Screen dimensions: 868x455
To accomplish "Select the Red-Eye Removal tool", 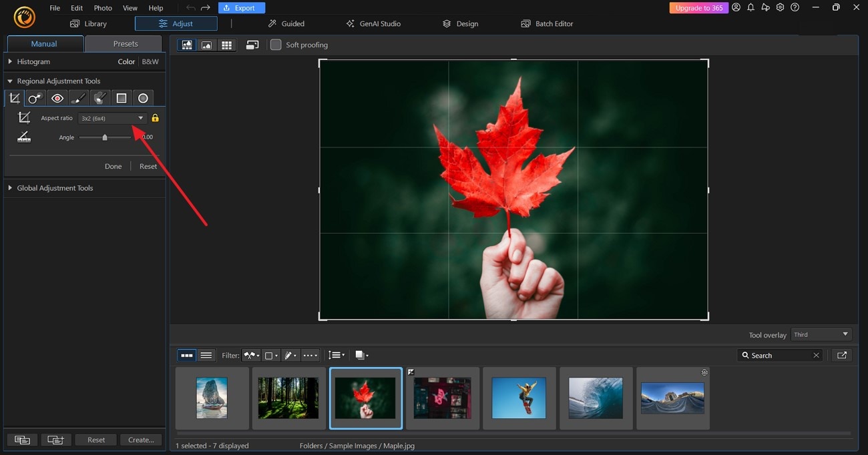I will pyautogui.click(x=57, y=98).
